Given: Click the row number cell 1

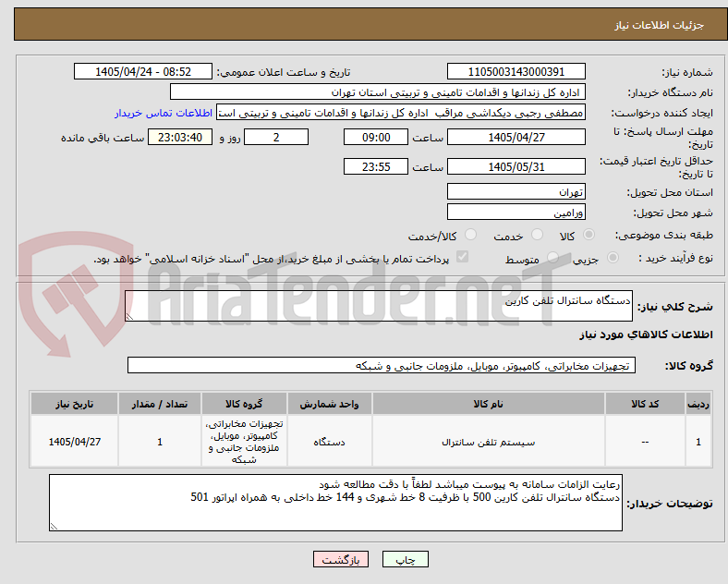Looking at the screenshot, I should 698,442.
